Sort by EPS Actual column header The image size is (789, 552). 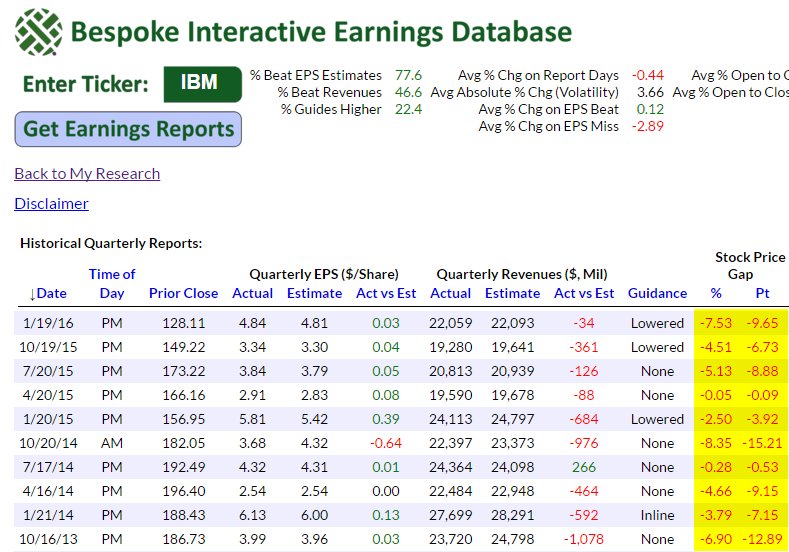coord(252,293)
